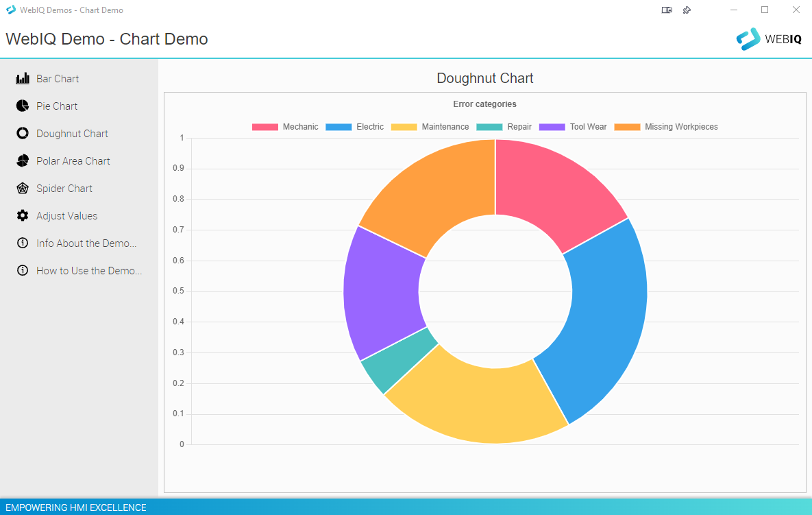Screen dimensions: 812x515
Task: Maximize the WebIQ Demos window
Action: [x=765, y=10]
